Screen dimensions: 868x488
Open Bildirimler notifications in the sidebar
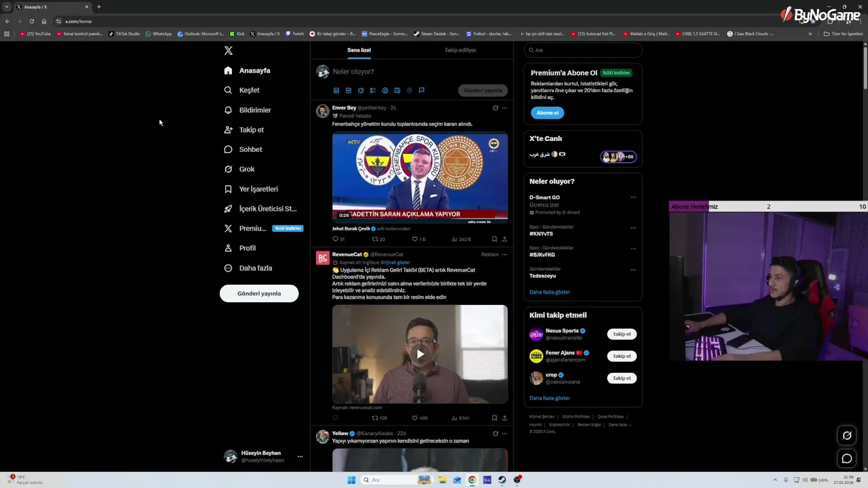pos(248,110)
